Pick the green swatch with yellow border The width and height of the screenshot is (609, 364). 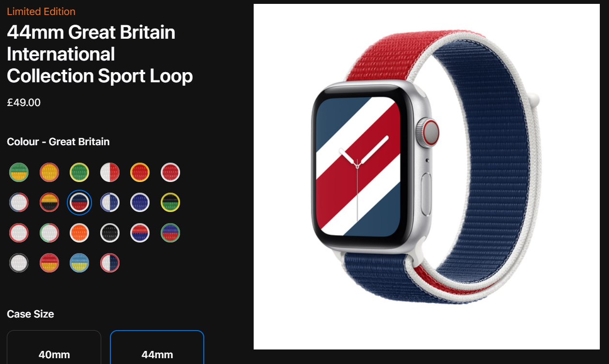[79, 172]
